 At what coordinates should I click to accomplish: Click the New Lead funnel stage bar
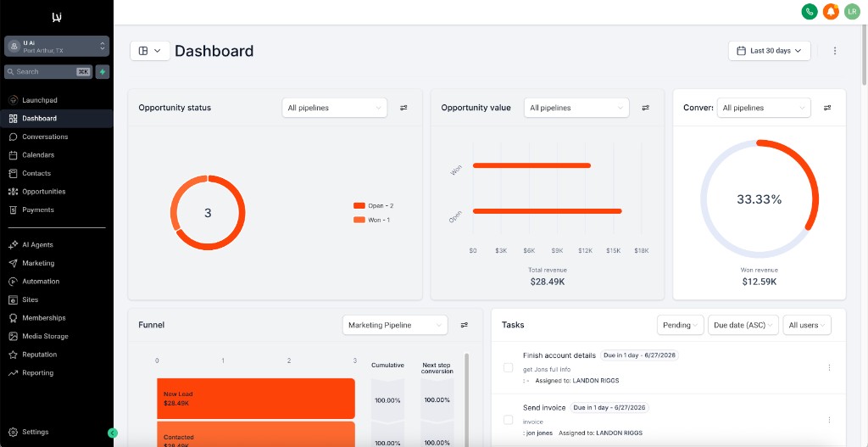(256, 399)
